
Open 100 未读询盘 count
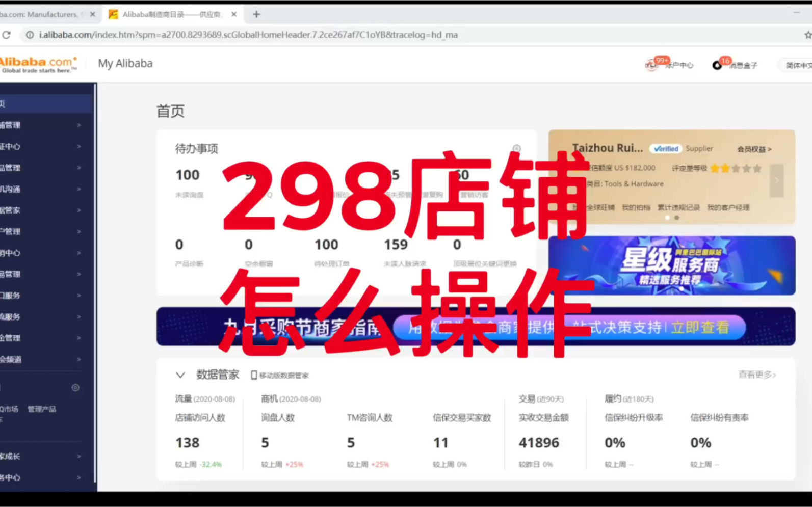tap(188, 175)
